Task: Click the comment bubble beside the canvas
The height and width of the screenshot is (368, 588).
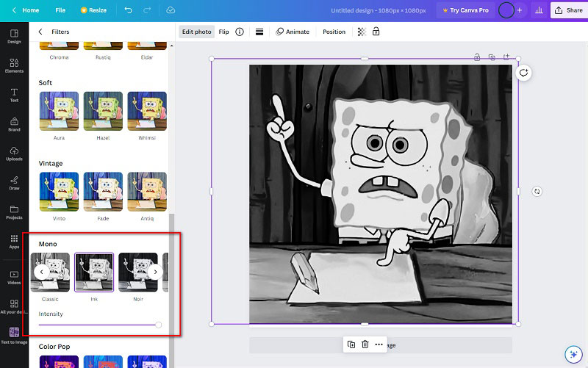Action: [523, 73]
